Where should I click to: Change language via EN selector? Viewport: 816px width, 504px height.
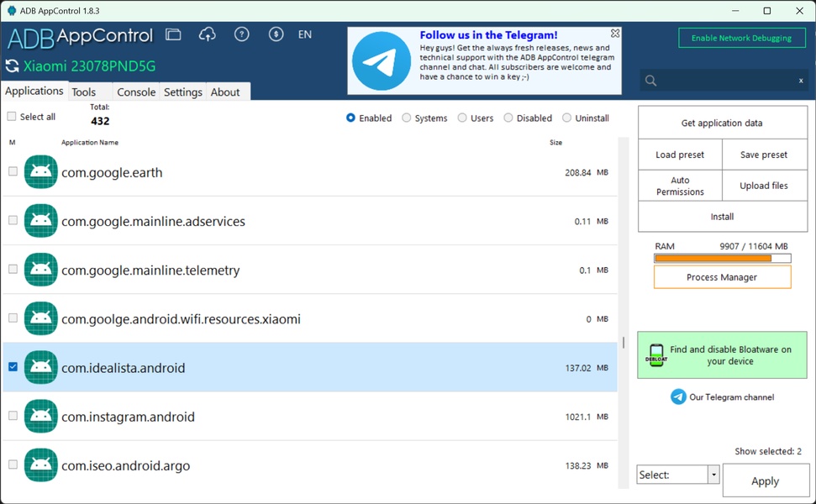coord(305,34)
